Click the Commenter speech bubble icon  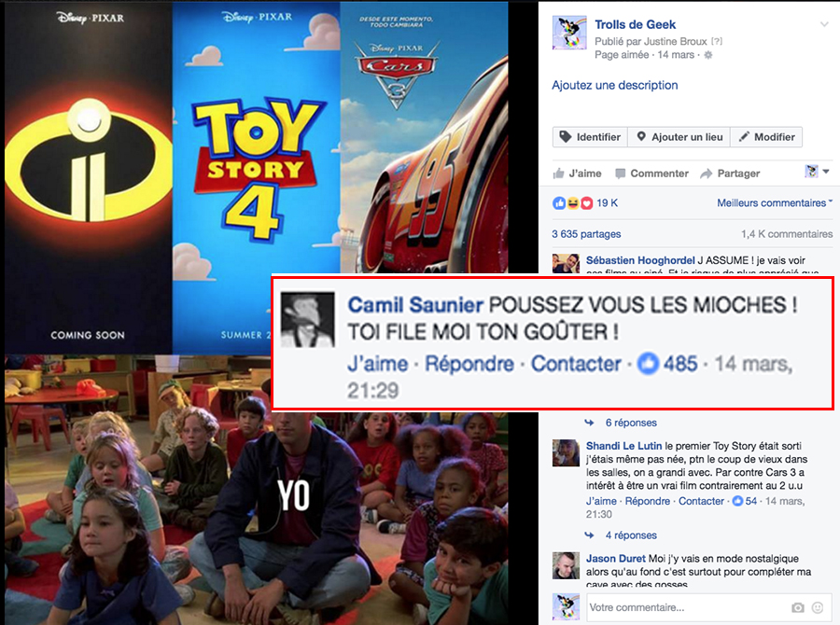[620, 174]
